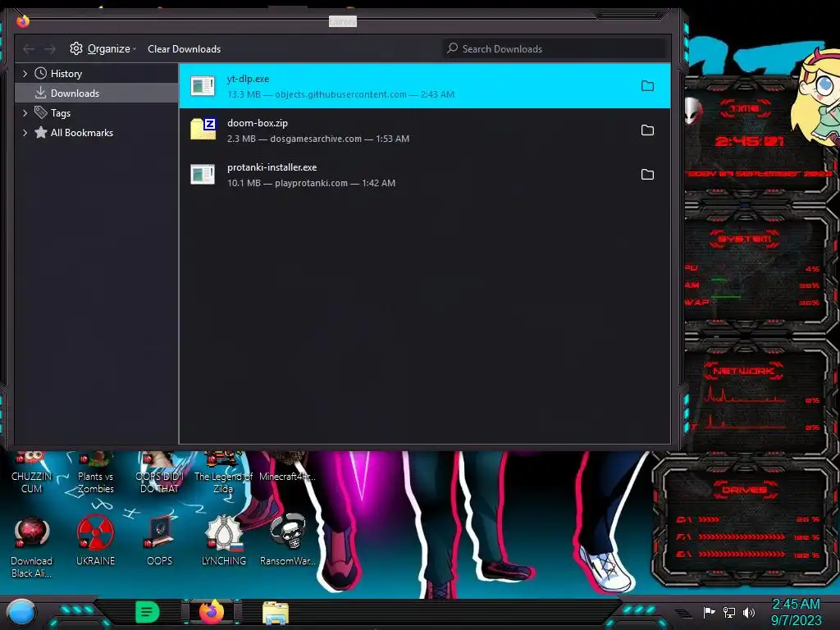Open folder containing yt-dlp.exe
Viewport: 840px width, 630px height.
[x=647, y=85]
